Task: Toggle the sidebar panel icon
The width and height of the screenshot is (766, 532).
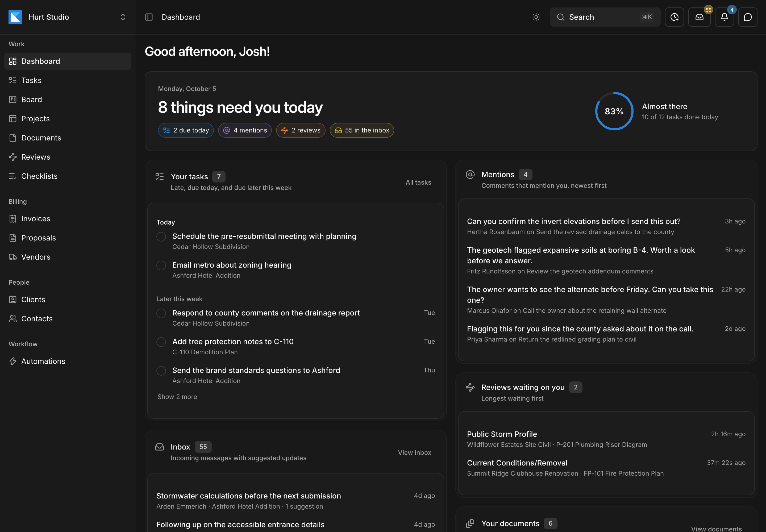Action: click(149, 17)
